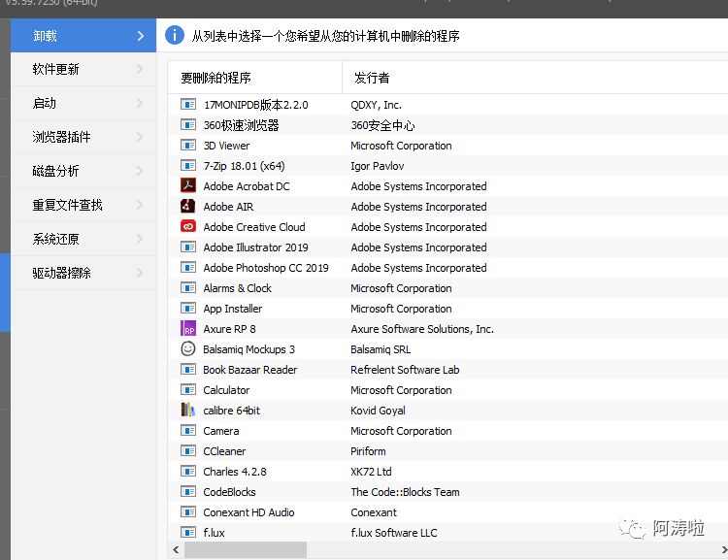Viewport: 728px width, 560px height.
Task: Select the Axure RP 8 name
Action: tap(230, 329)
